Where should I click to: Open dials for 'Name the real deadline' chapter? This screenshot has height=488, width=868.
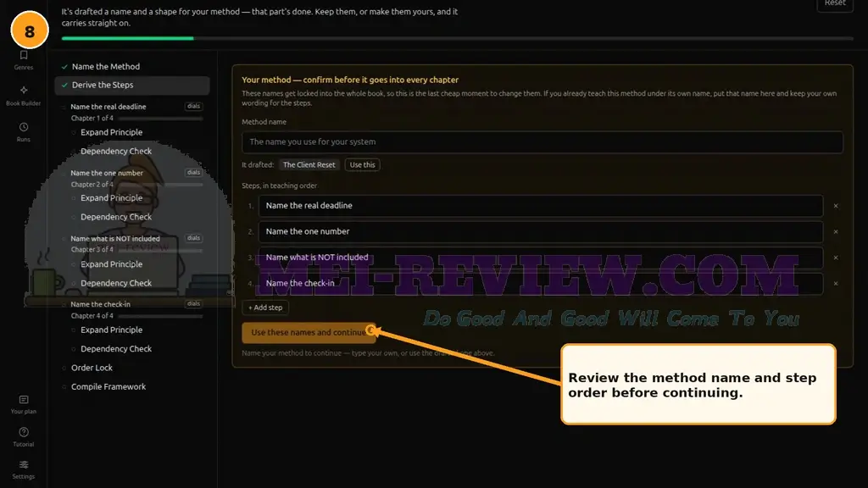tap(194, 106)
